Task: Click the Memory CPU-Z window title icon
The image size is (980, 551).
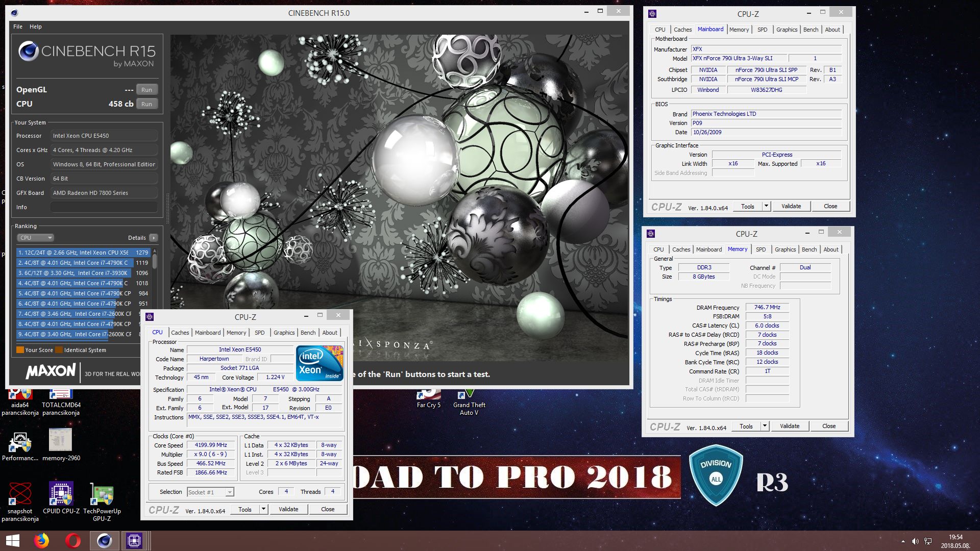Action: [650, 234]
